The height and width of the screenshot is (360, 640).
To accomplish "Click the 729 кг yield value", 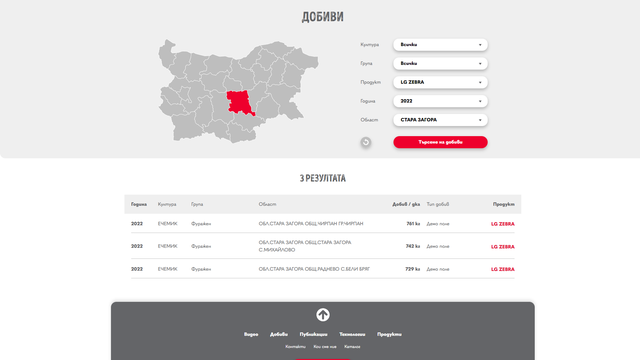I will [413, 269].
